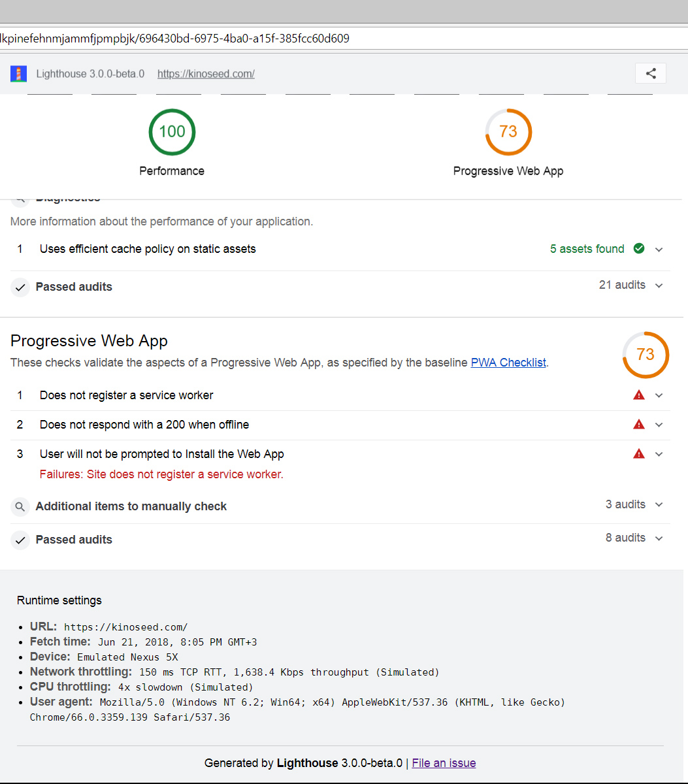Expand the 8 audits passed chevron
The width and height of the screenshot is (688, 784).
(x=659, y=538)
